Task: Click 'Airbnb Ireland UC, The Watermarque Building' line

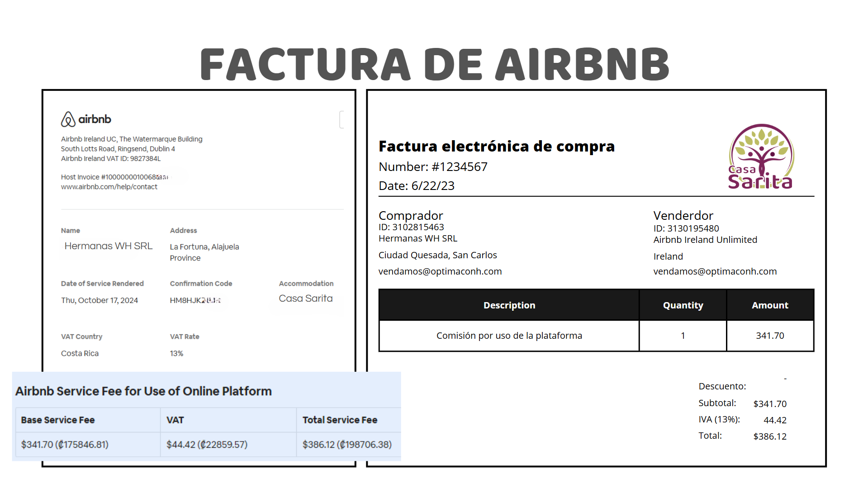Action: tap(132, 139)
